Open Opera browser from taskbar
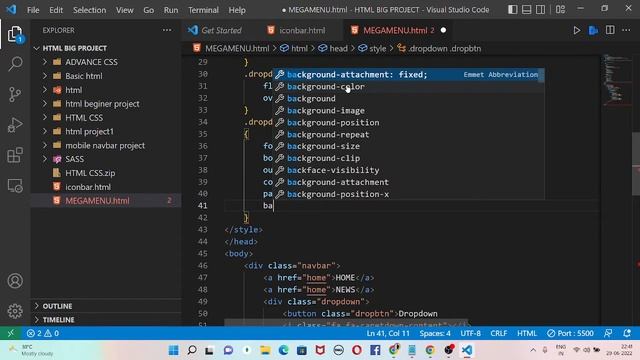The width and height of the screenshot is (640, 360). click(x=357, y=350)
